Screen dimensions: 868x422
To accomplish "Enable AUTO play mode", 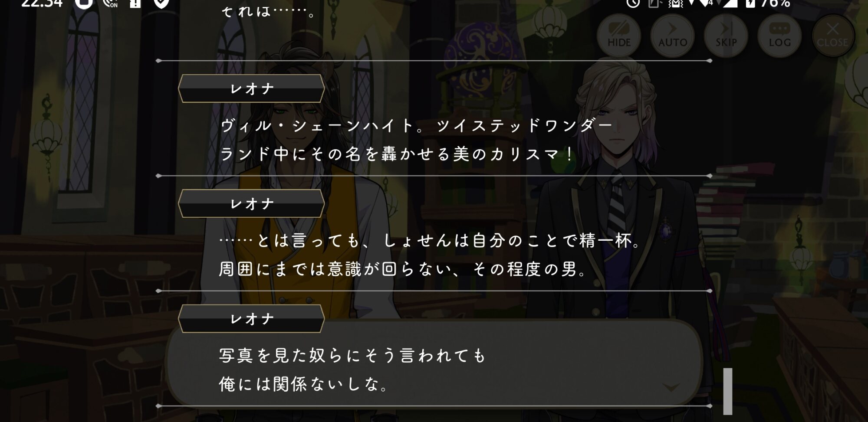I will pos(673,35).
